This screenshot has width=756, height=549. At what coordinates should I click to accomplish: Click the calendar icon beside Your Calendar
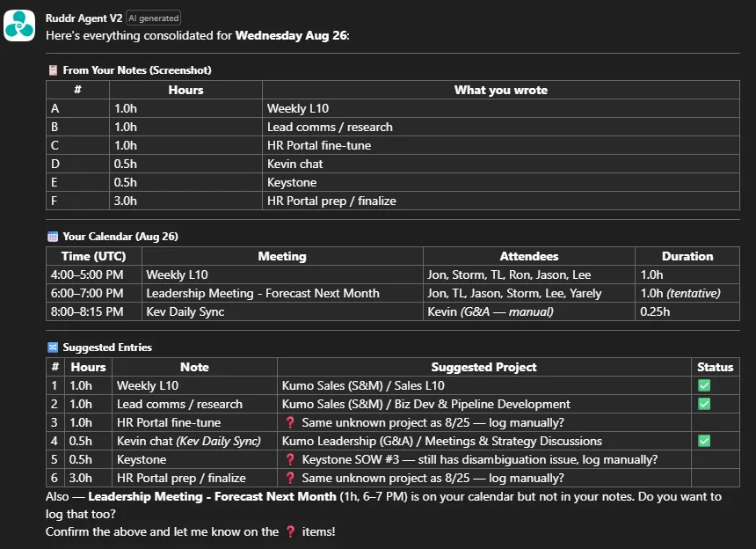(x=53, y=237)
